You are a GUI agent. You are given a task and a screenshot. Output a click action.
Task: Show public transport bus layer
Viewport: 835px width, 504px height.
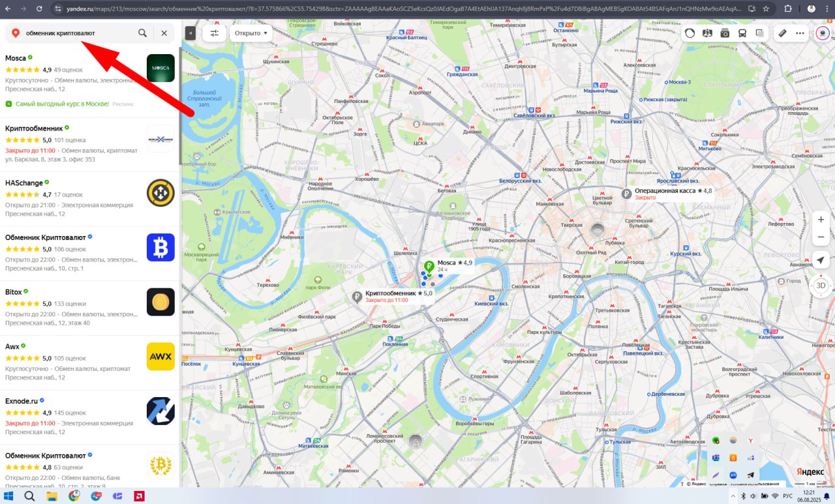click(x=742, y=33)
